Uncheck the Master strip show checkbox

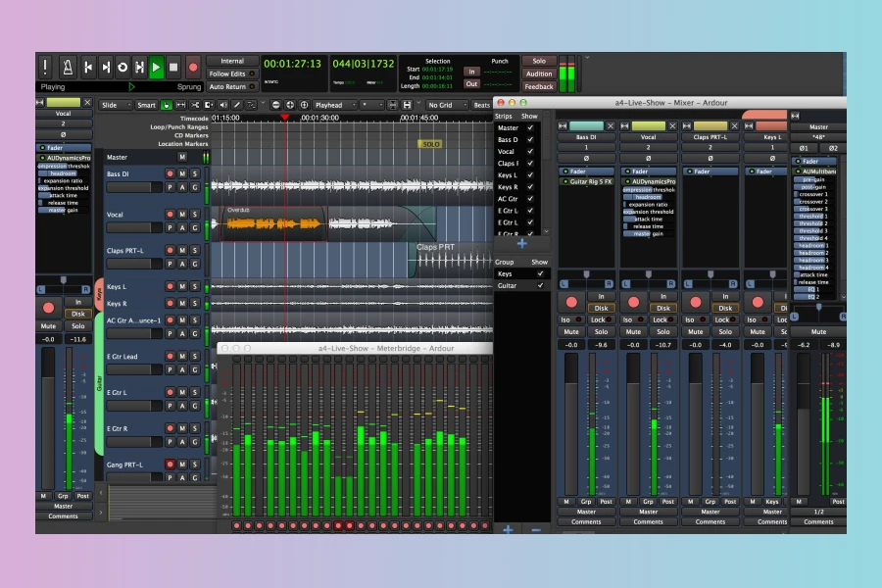(x=530, y=127)
